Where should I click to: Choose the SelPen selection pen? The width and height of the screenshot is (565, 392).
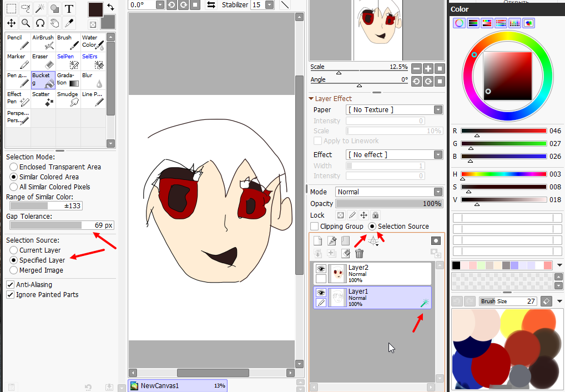pos(68,61)
